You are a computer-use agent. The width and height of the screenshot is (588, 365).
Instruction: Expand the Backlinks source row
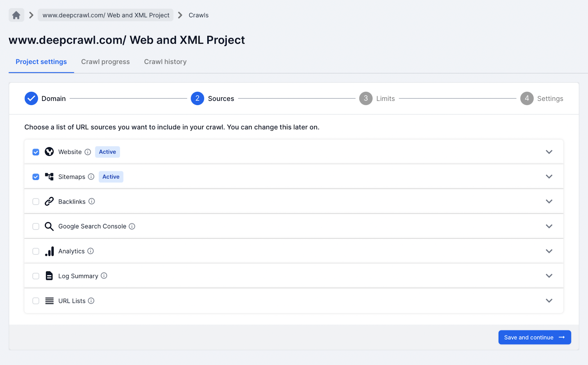click(x=549, y=201)
